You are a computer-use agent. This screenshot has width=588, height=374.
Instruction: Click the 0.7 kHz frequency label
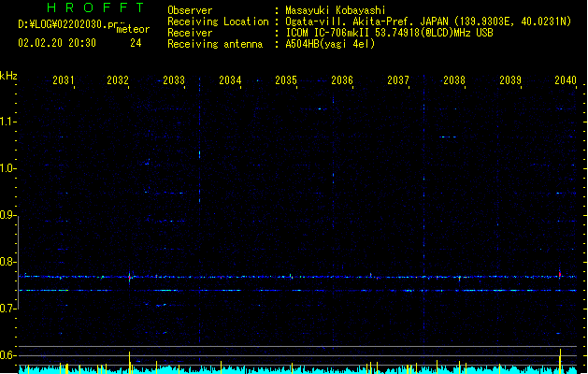7,309
